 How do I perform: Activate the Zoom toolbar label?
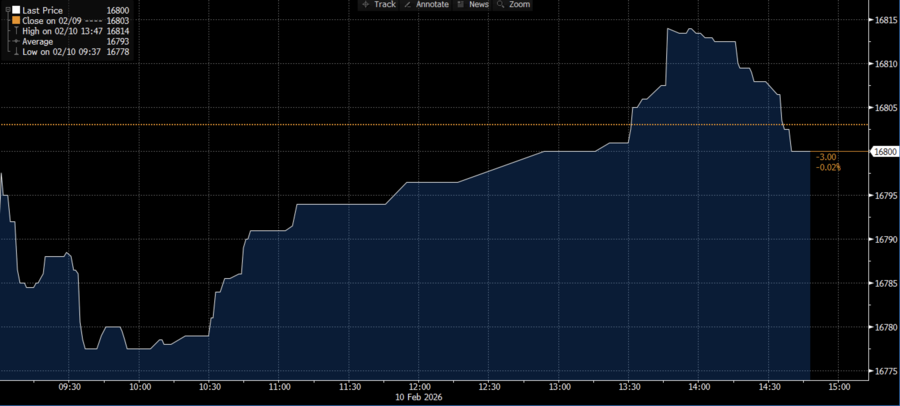pyautogui.click(x=519, y=5)
